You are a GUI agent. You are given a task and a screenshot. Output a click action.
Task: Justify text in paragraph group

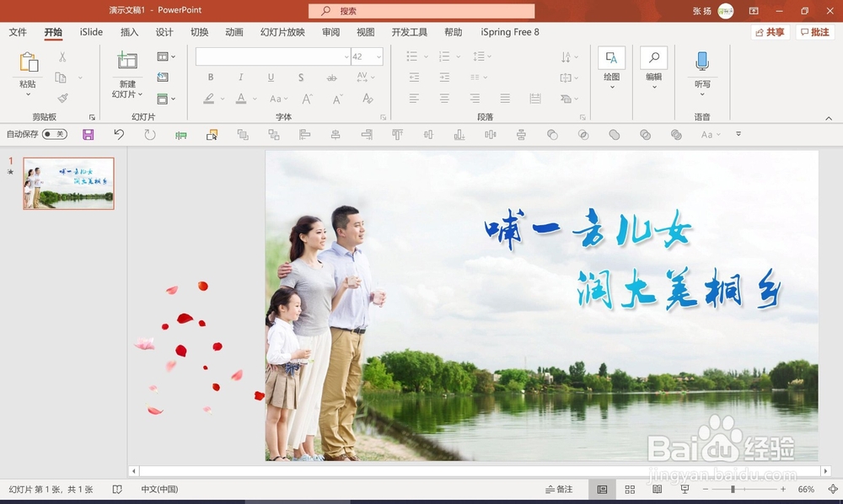pos(505,99)
